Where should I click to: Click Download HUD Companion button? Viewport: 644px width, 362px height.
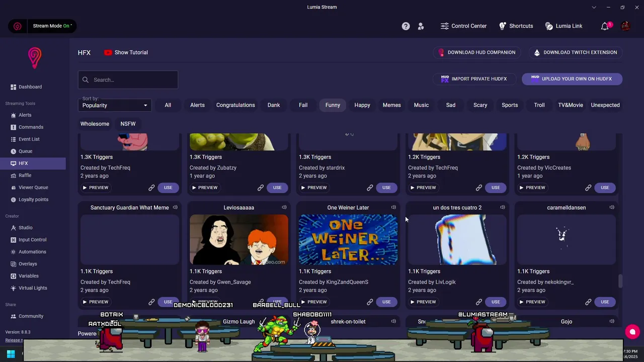pyautogui.click(x=476, y=52)
